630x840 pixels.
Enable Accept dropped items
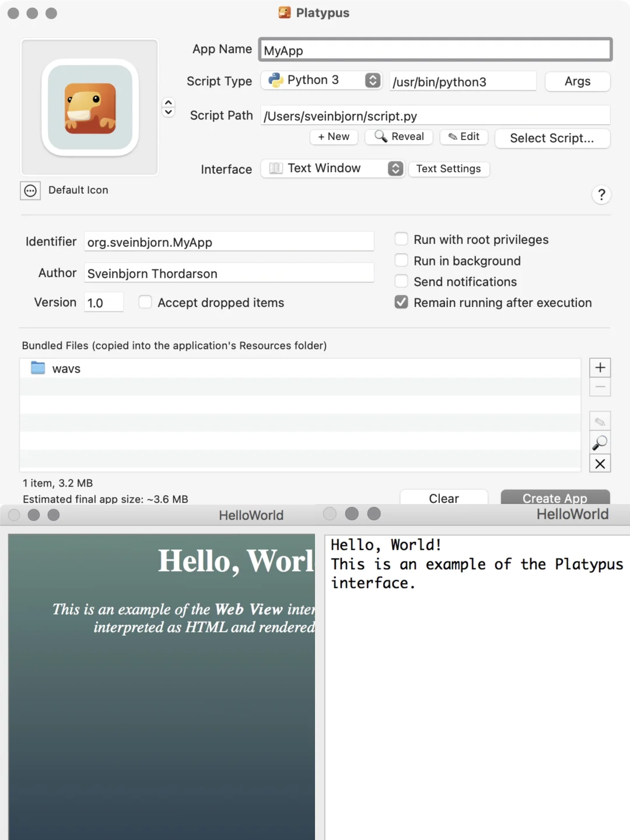point(145,302)
